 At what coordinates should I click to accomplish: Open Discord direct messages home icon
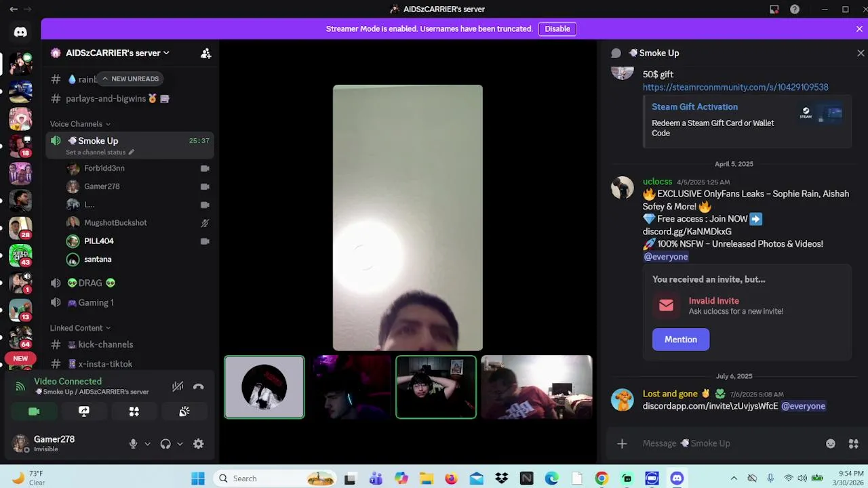20,32
